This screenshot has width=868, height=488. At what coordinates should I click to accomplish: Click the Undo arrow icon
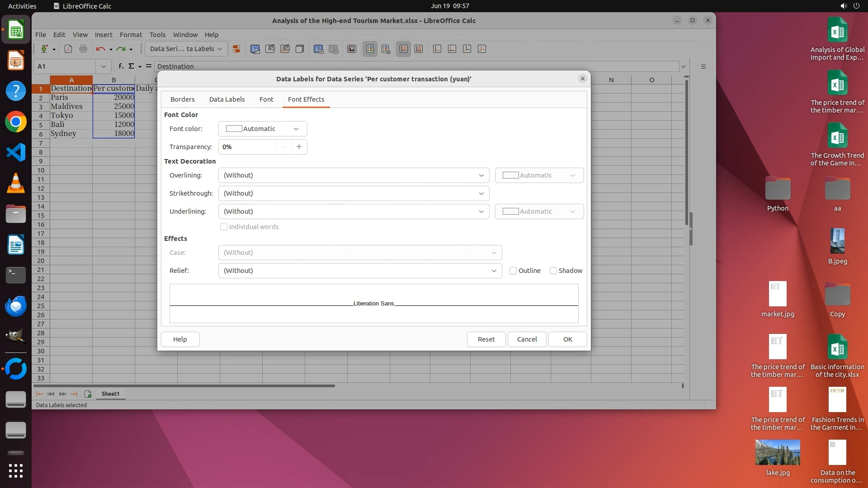pos(100,49)
